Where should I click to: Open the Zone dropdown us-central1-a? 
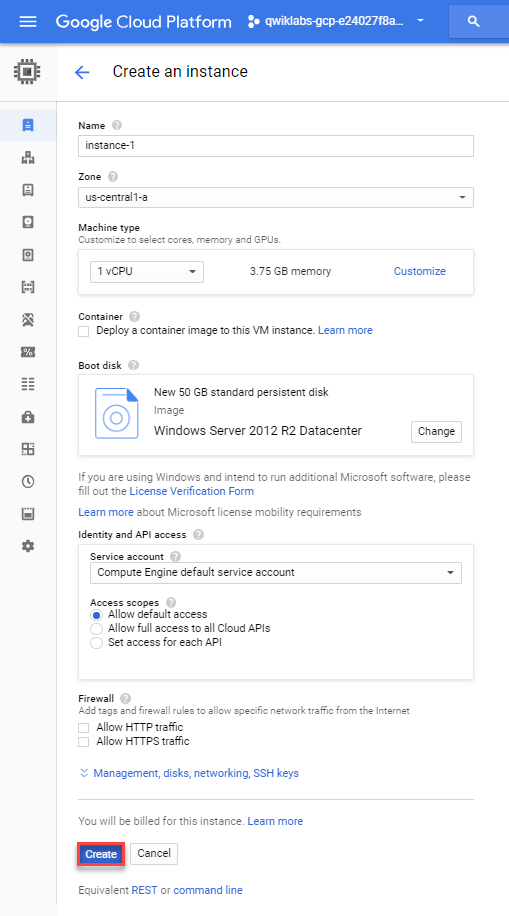[x=276, y=197]
